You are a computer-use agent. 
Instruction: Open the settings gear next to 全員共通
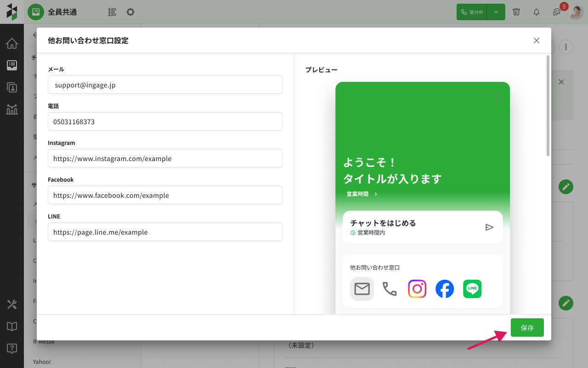pyautogui.click(x=130, y=12)
